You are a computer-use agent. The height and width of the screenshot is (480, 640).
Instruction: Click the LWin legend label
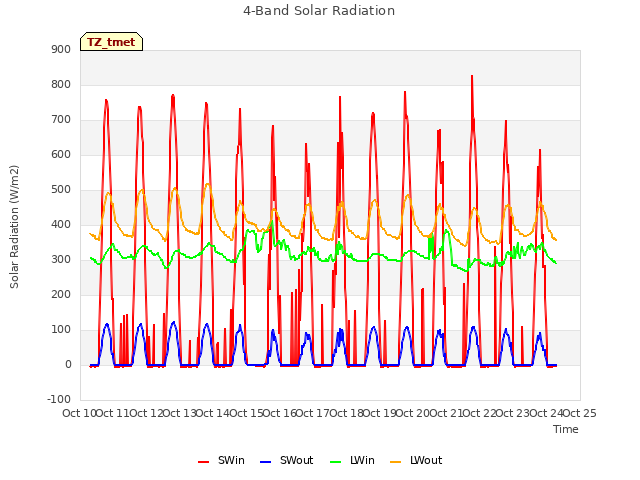coord(362,460)
